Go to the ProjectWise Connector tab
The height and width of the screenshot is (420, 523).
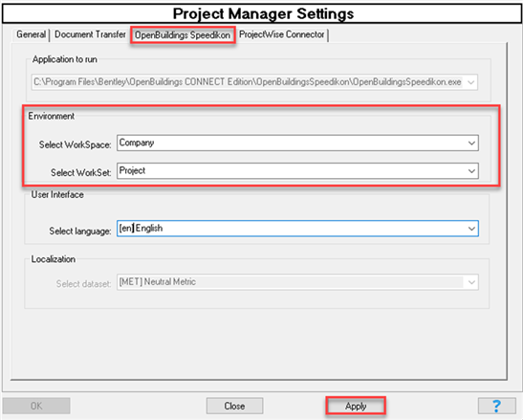(282, 34)
